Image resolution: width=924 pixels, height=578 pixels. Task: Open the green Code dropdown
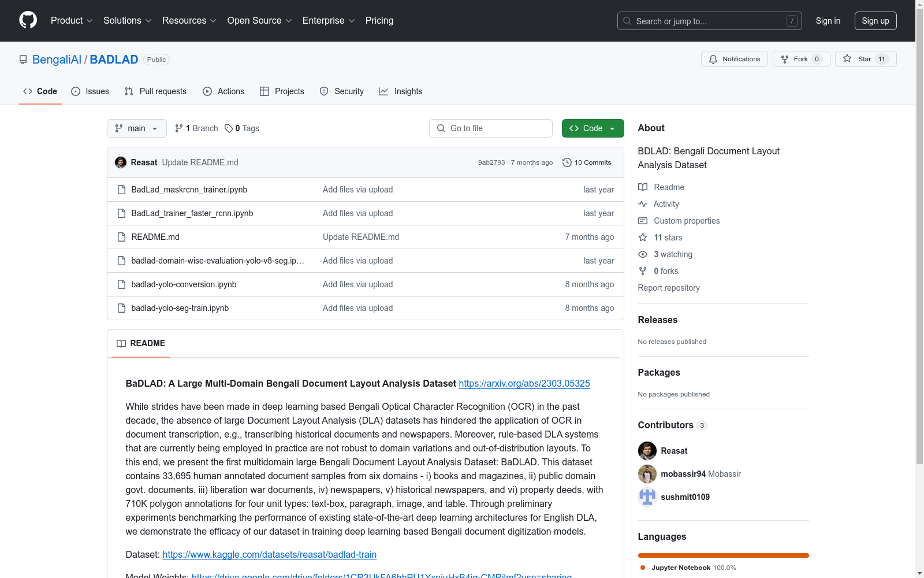(593, 128)
